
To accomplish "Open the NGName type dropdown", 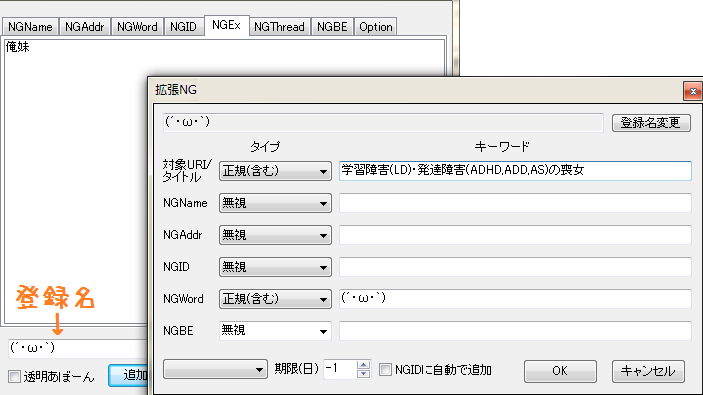I will click(x=275, y=203).
